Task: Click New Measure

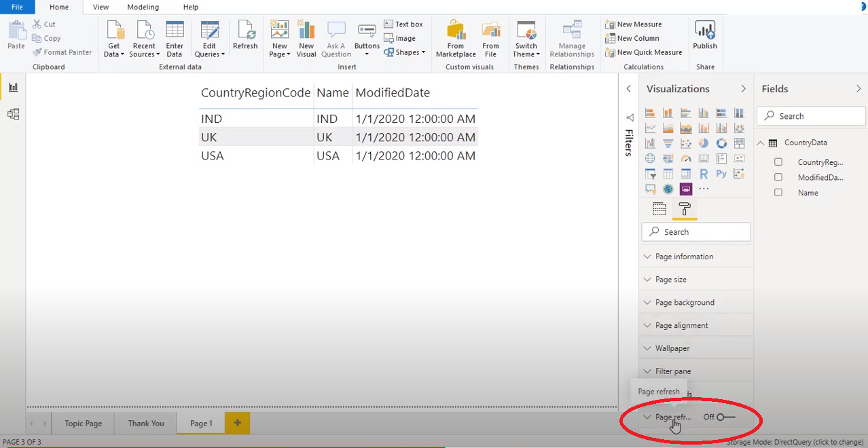Action: click(x=633, y=24)
